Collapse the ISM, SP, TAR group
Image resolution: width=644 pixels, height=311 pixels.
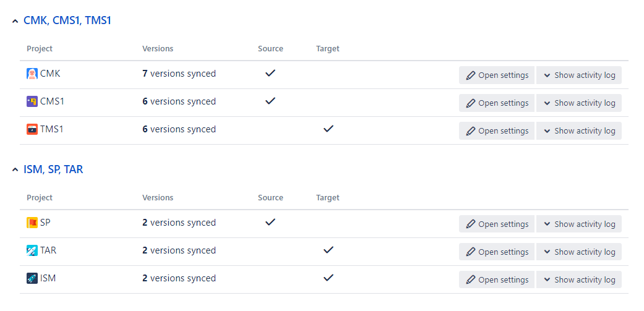coord(15,170)
